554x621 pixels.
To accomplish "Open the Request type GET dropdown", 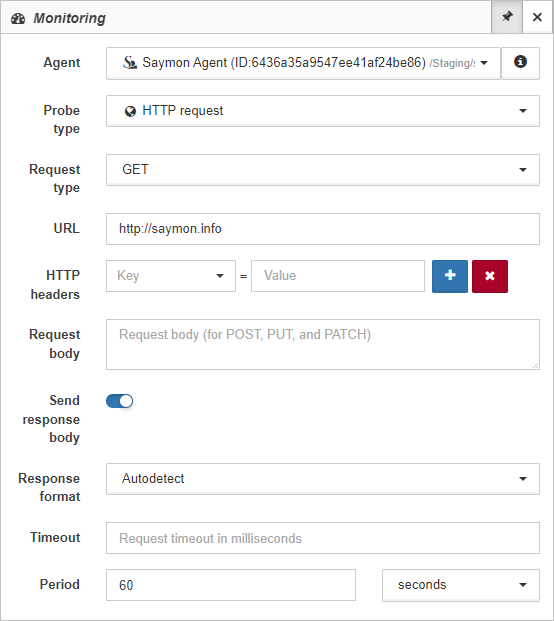I will point(323,170).
